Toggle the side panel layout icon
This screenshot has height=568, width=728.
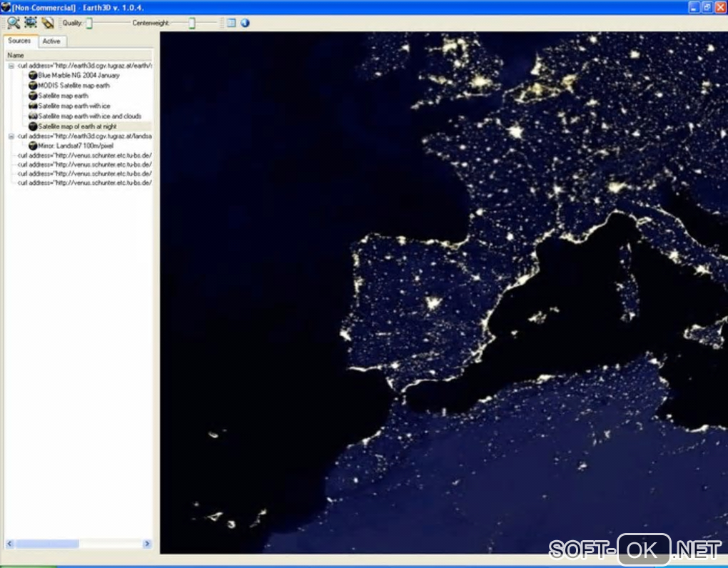click(x=231, y=23)
